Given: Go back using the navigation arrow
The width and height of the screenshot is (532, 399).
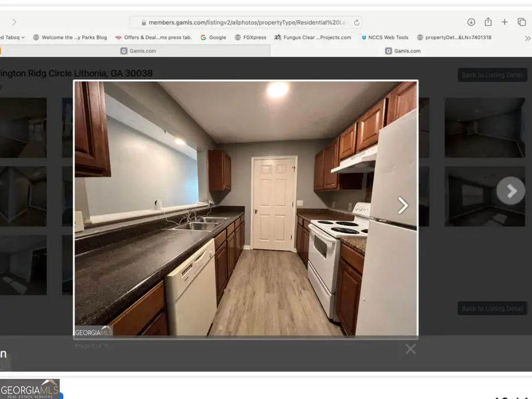Looking at the screenshot, I should point(13,21).
